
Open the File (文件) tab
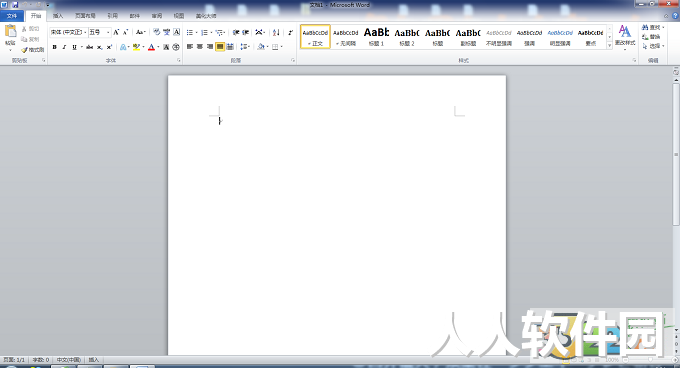coord(12,16)
